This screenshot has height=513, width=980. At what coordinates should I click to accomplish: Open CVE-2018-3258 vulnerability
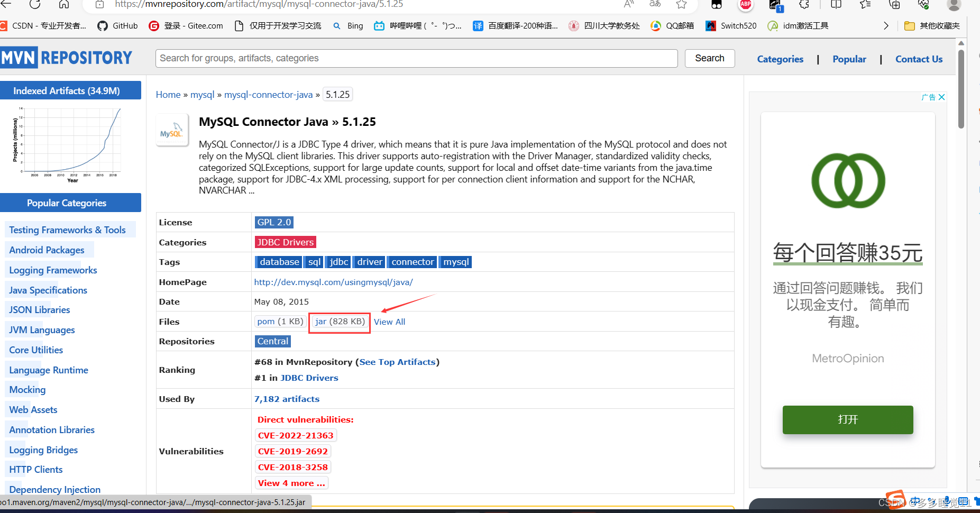pos(293,467)
